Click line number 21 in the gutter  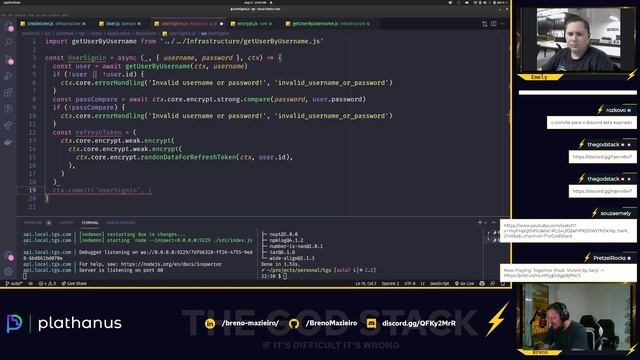tap(32, 207)
